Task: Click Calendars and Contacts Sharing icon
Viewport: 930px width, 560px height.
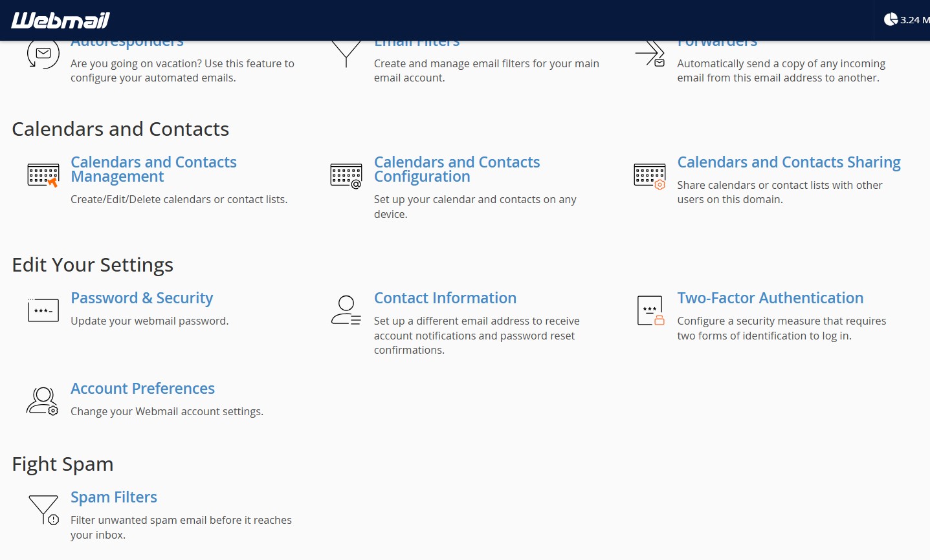Action: coord(650,175)
